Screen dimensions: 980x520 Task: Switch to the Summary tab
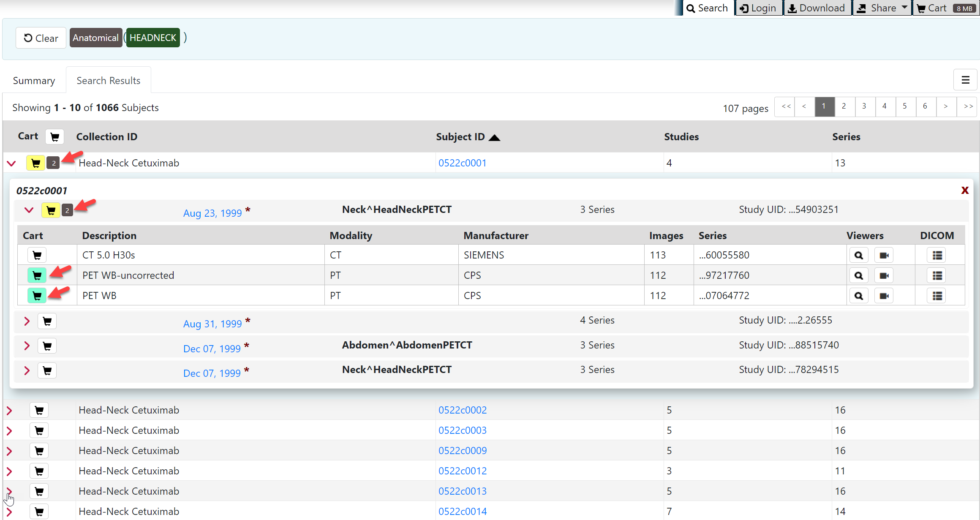(x=34, y=80)
